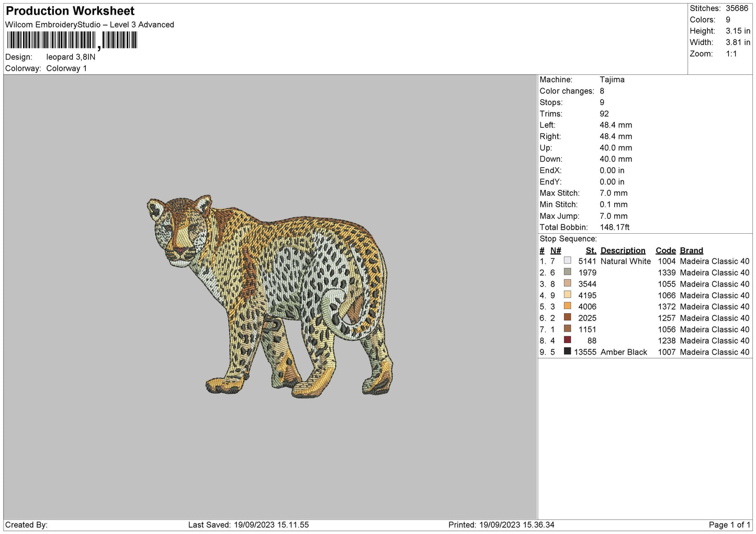Viewport: 756px width, 534px height.
Task: Click stitch count 88 in row 8
Action: [x=592, y=341]
